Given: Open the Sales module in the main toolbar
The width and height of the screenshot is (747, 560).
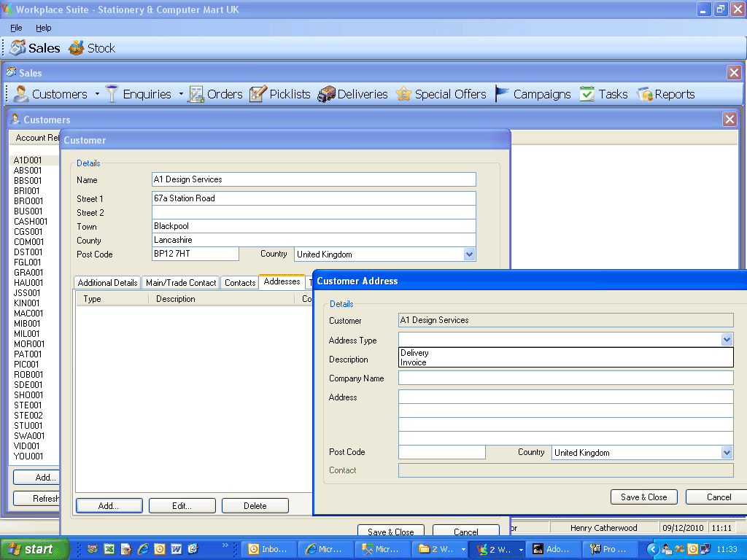Looking at the screenshot, I should pyautogui.click(x=35, y=48).
